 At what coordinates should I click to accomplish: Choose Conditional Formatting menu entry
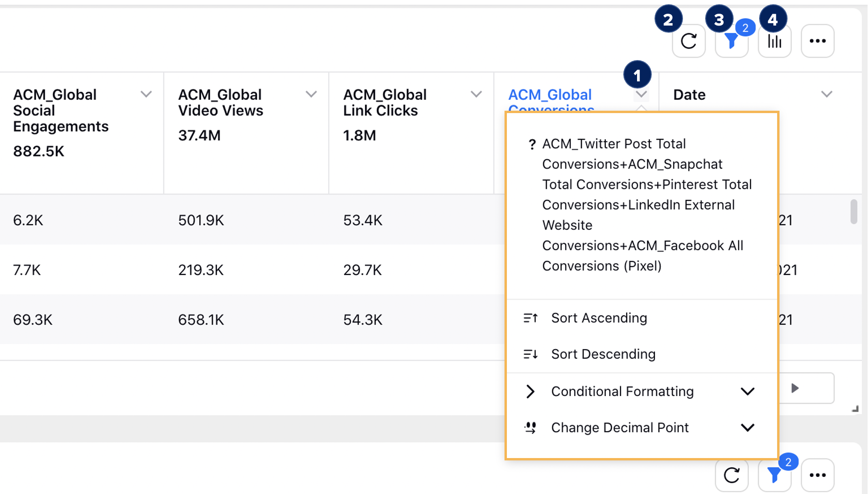point(642,391)
